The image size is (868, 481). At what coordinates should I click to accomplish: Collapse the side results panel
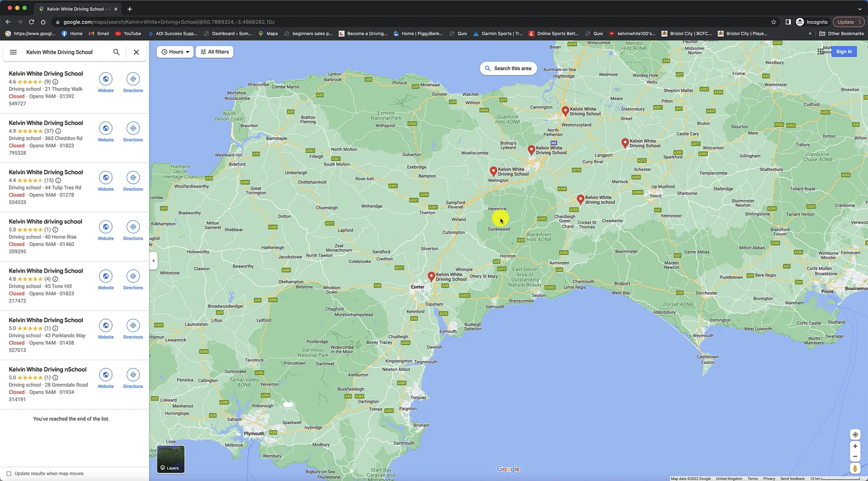(x=153, y=261)
